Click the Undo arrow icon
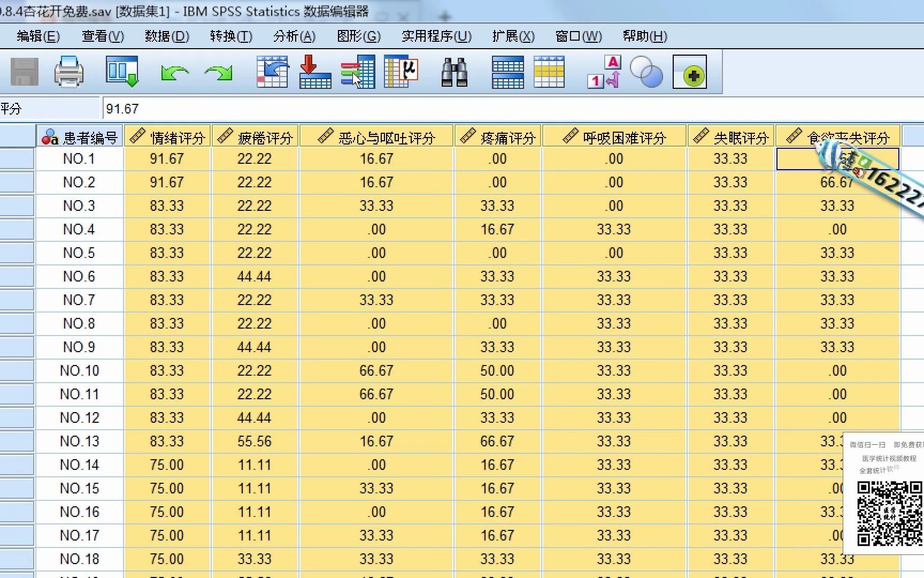The height and width of the screenshot is (578, 924). click(x=175, y=72)
